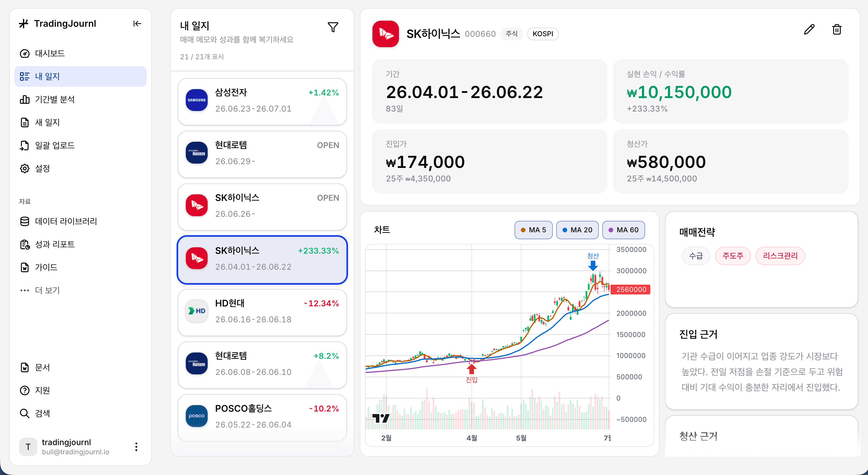This screenshot has height=475, width=868.
Task: Edit this journal with pencil icon
Action: (x=809, y=30)
